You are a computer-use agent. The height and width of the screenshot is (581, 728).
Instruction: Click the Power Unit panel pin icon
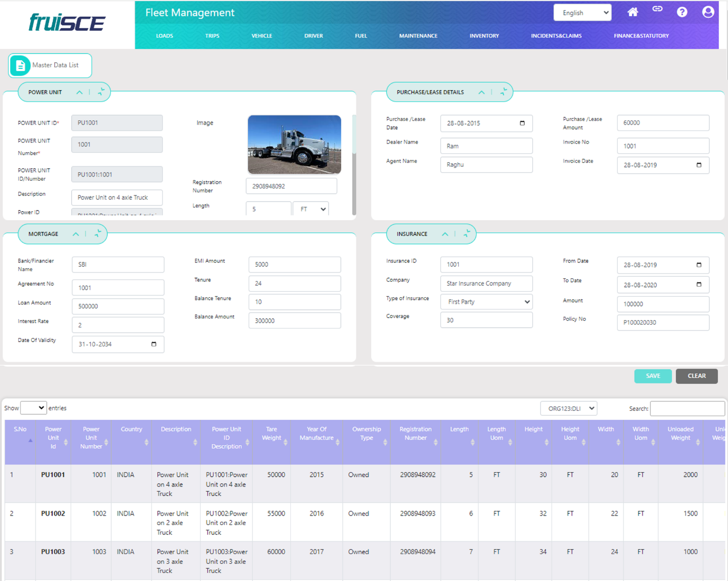coord(101,92)
